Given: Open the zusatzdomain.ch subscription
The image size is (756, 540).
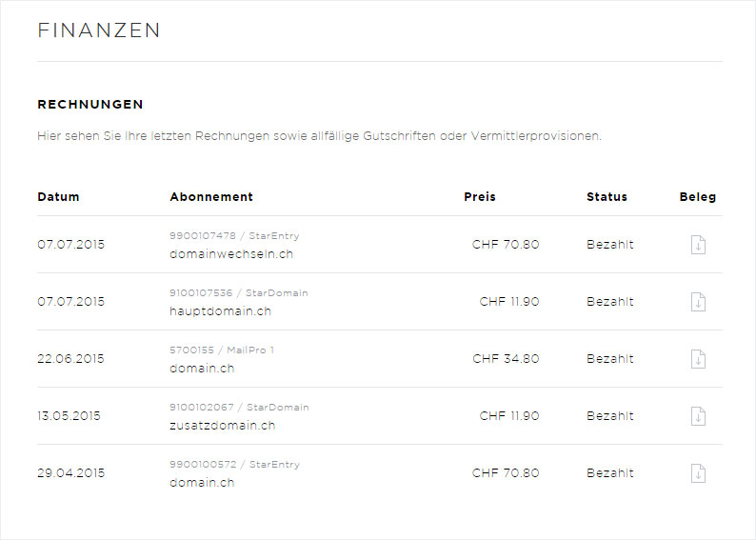Looking at the screenshot, I should 222,426.
